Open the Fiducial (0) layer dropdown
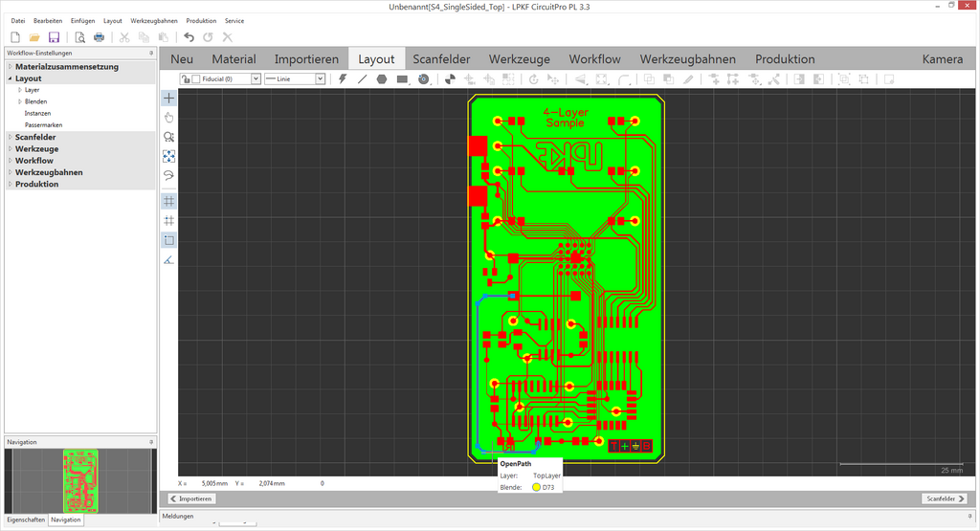980x531 pixels. click(256, 78)
